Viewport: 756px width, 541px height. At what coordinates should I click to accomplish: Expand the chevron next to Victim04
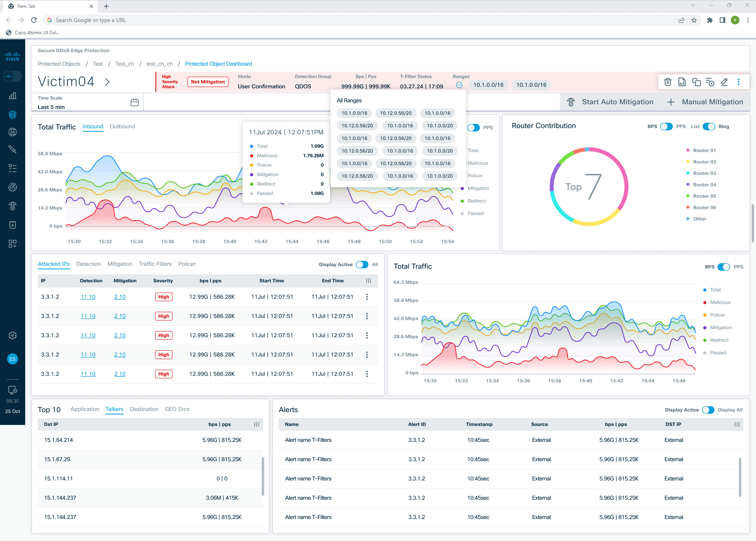[107, 82]
